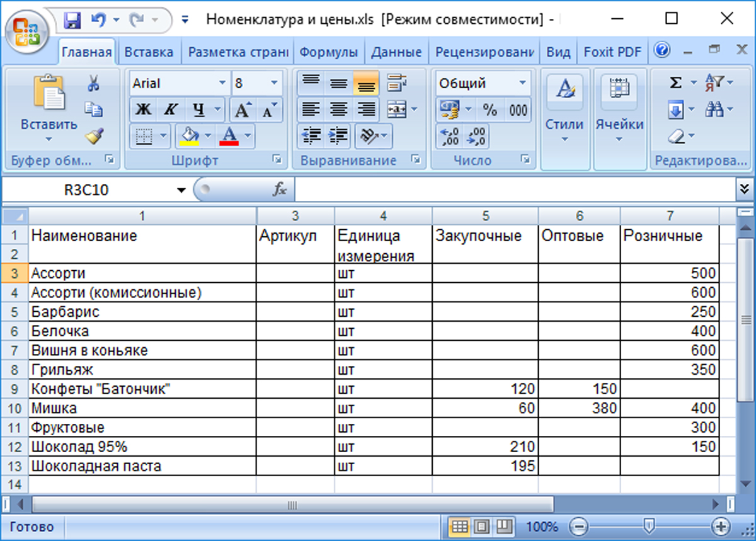Open font color dropdown arrow

coord(248,135)
